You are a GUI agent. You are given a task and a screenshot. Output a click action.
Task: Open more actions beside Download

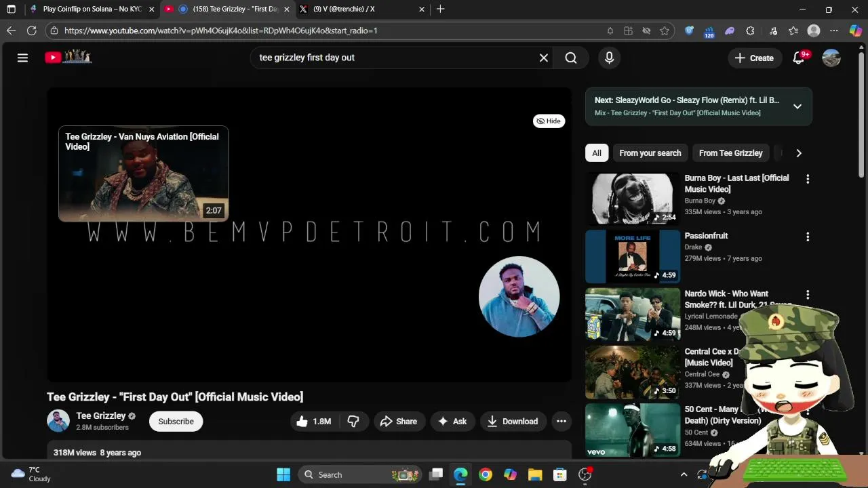(x=561, y=422)
